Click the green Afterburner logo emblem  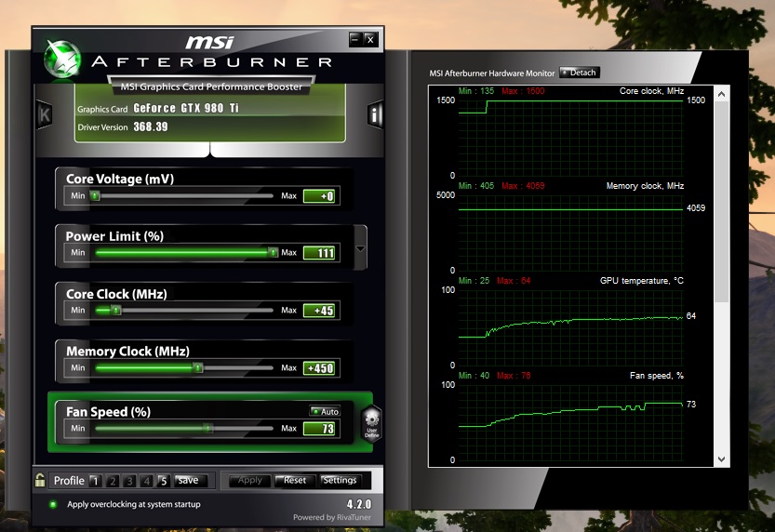62,60
